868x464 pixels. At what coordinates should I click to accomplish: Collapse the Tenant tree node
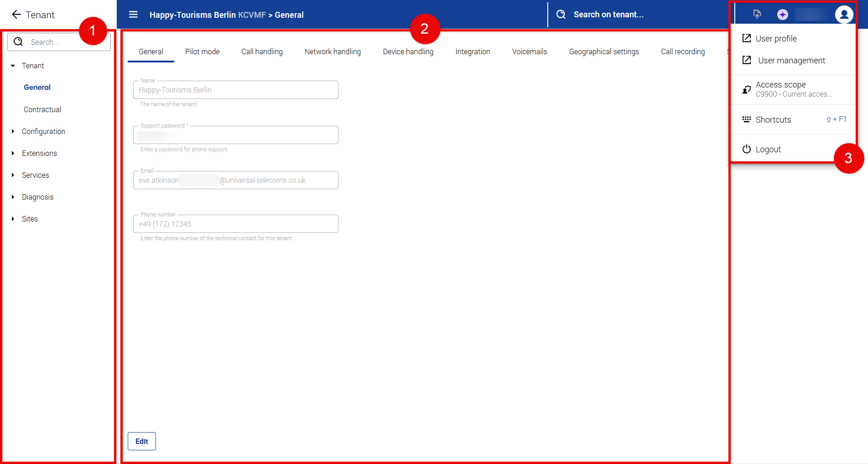[13, 66]
